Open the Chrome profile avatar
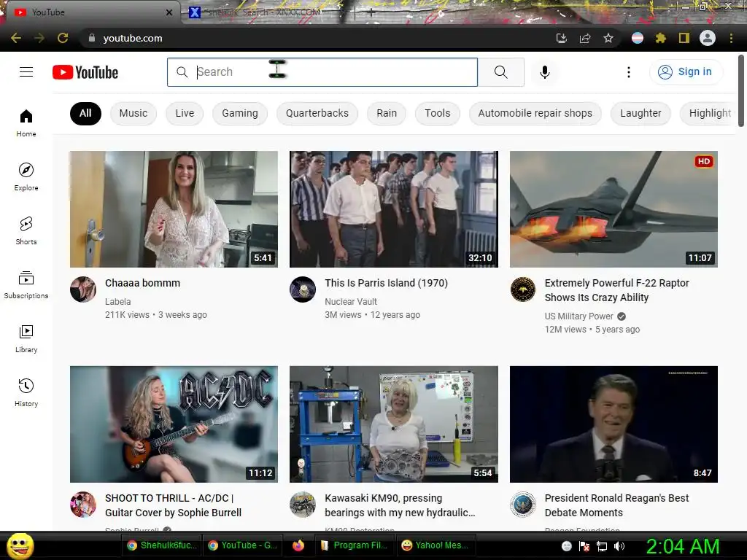Image resolution: width=747 pixels, height=560 pixels. pyautogui.click(x=707, y=38)
